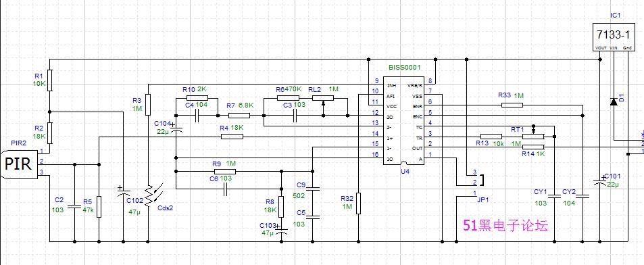Click capacitor C9 502
Viewport: 644px width, 265px height.
313,190
